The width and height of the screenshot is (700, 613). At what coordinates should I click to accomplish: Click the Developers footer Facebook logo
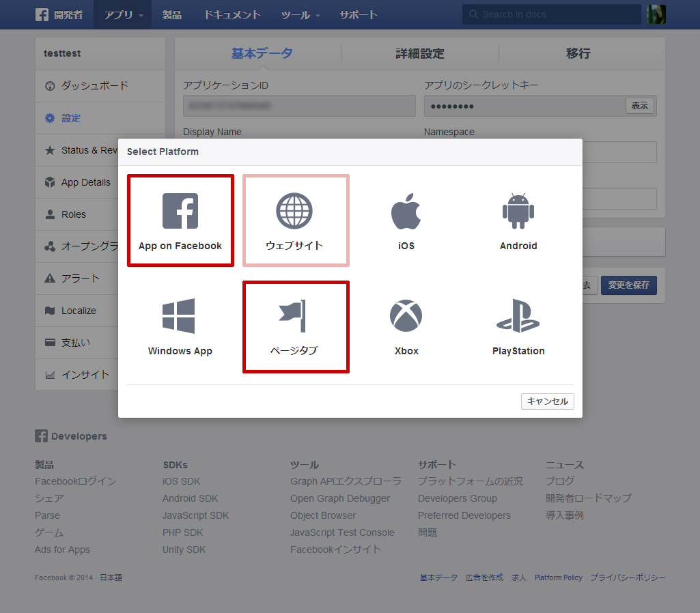[x=41, y=436]
